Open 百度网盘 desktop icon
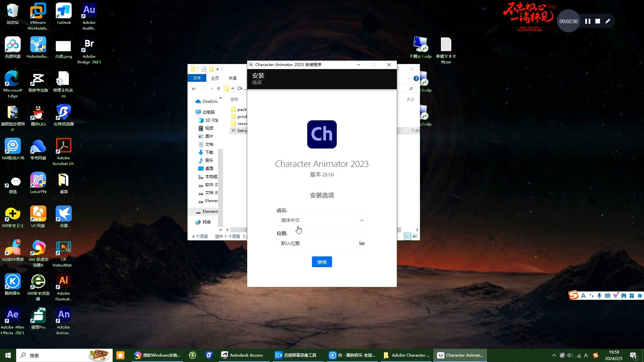 (13, 48)
